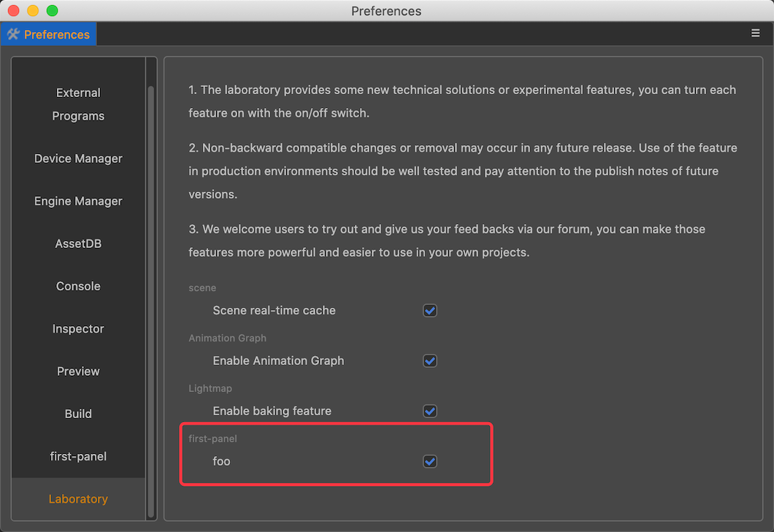Open the Build preferences section

click(x=78, y=414)
